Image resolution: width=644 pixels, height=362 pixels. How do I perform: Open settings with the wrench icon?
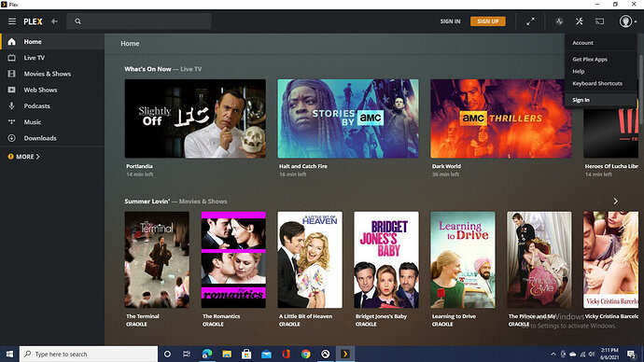coord(579,21)
